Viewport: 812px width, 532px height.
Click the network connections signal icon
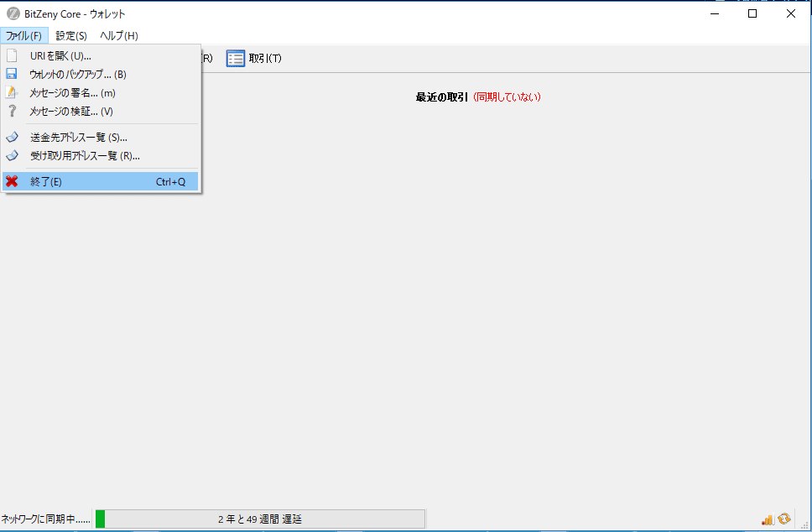[x=768, y=519]
